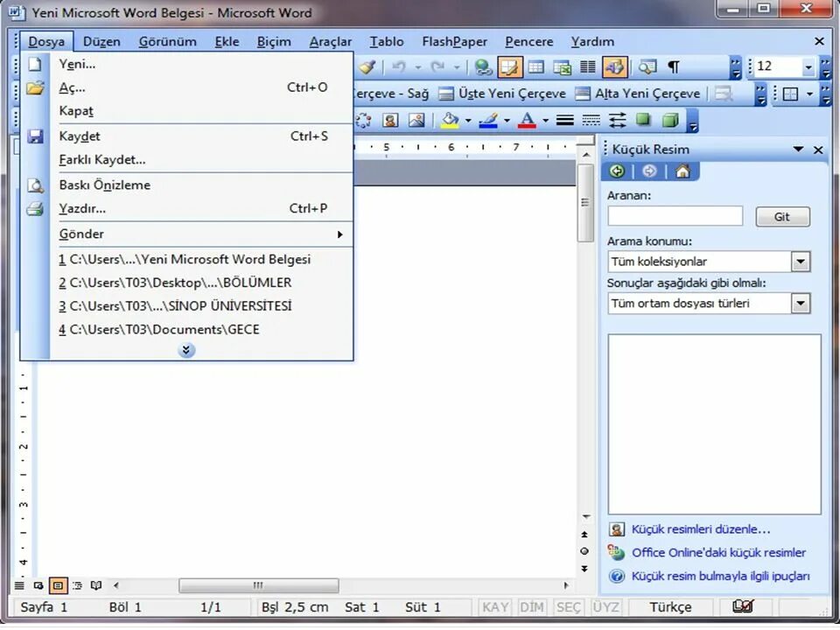The height and width of the screenshot is (630, 840).
Task: Open the font size 12 dropdown
Action: 808,67
